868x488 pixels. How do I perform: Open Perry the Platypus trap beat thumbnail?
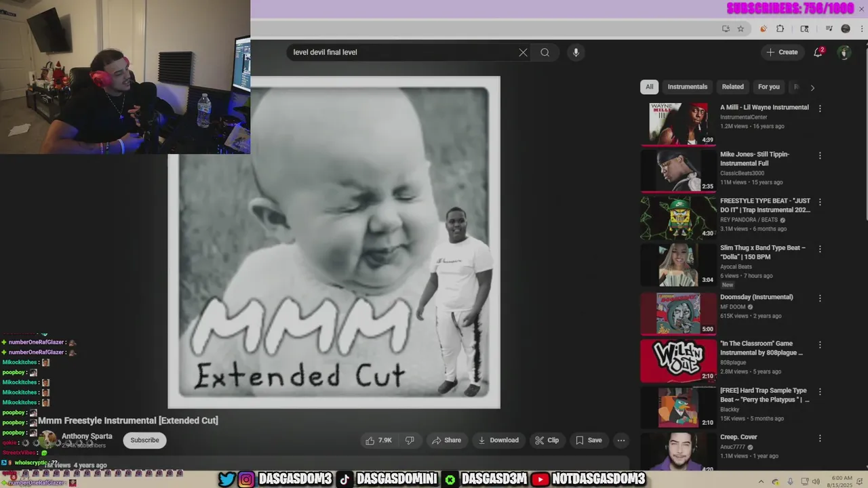pyautogui.click(x=678, y=407)
